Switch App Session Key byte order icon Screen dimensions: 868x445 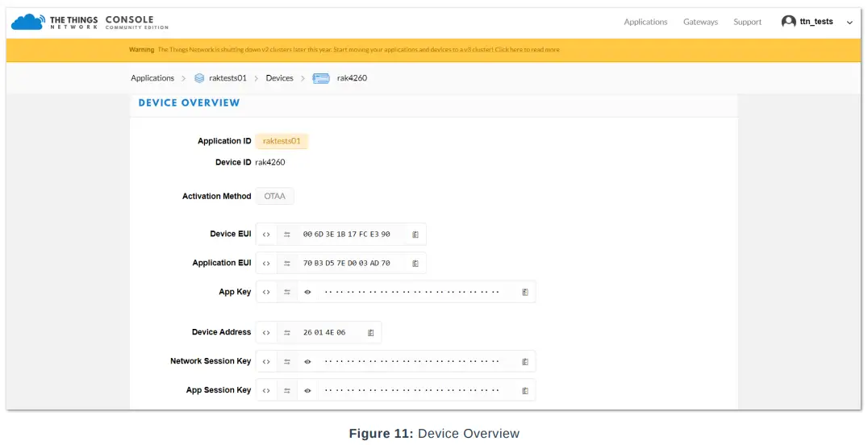click(286, 390)
